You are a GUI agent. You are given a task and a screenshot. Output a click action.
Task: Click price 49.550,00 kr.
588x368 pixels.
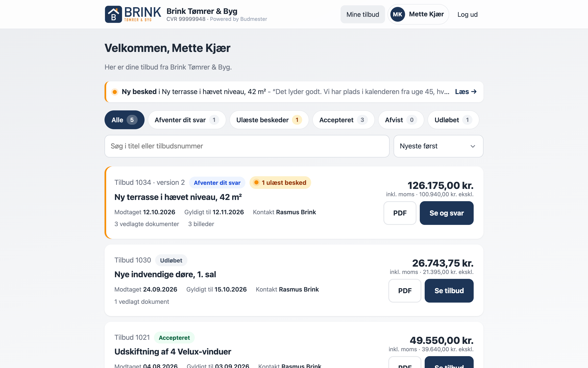(x=441, y=340)
